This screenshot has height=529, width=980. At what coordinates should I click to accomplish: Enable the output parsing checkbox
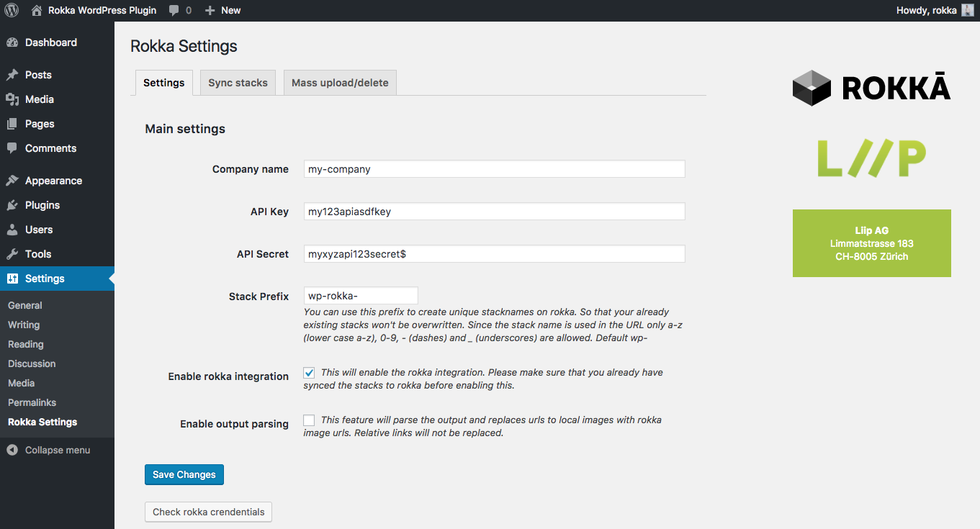click(309, 420)
